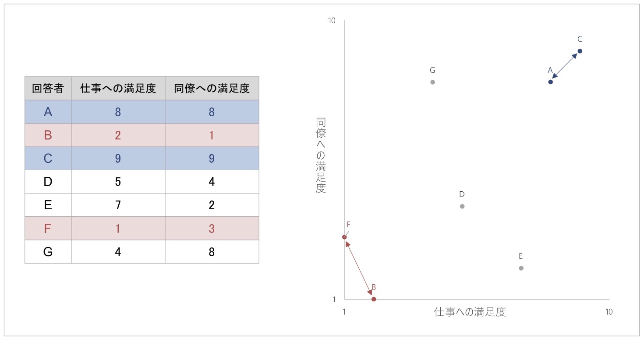
Task: Click the row B respondent cell
Action: click(48, 135)
